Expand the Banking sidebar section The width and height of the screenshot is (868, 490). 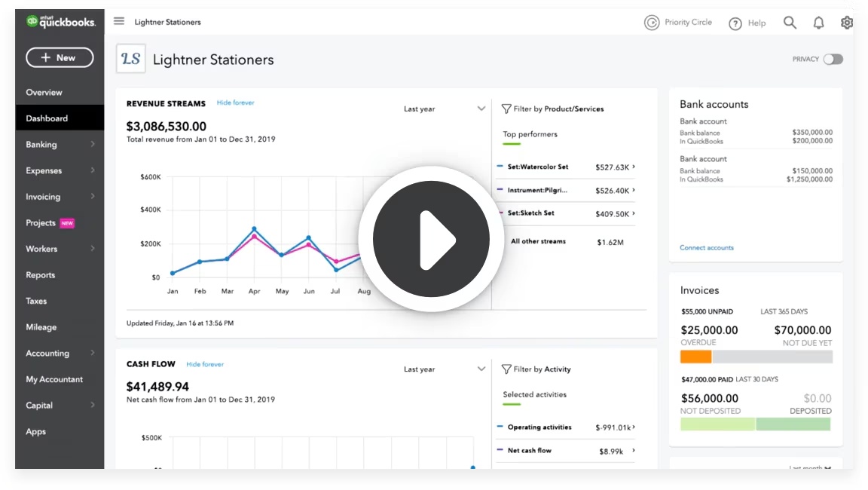[43, 144]
